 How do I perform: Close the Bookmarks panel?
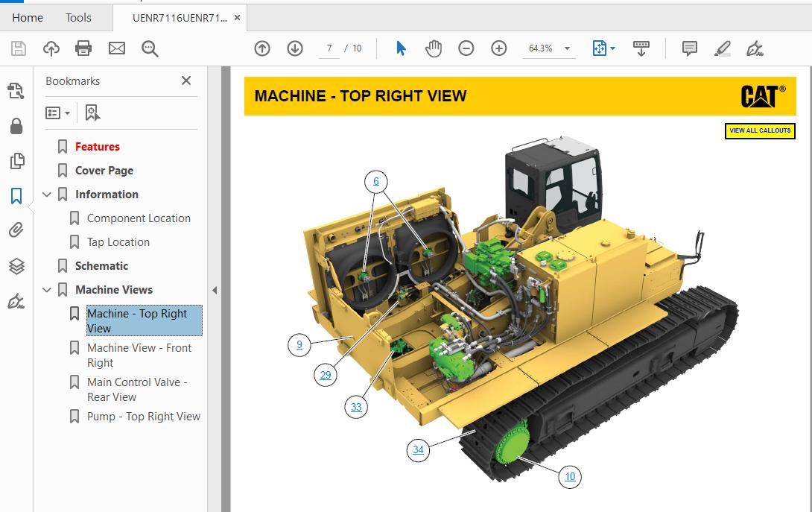pos(186,80)
